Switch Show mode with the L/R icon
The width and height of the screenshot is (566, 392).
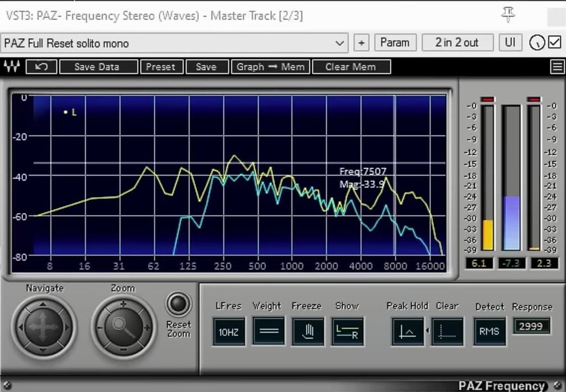click(348, 330)
